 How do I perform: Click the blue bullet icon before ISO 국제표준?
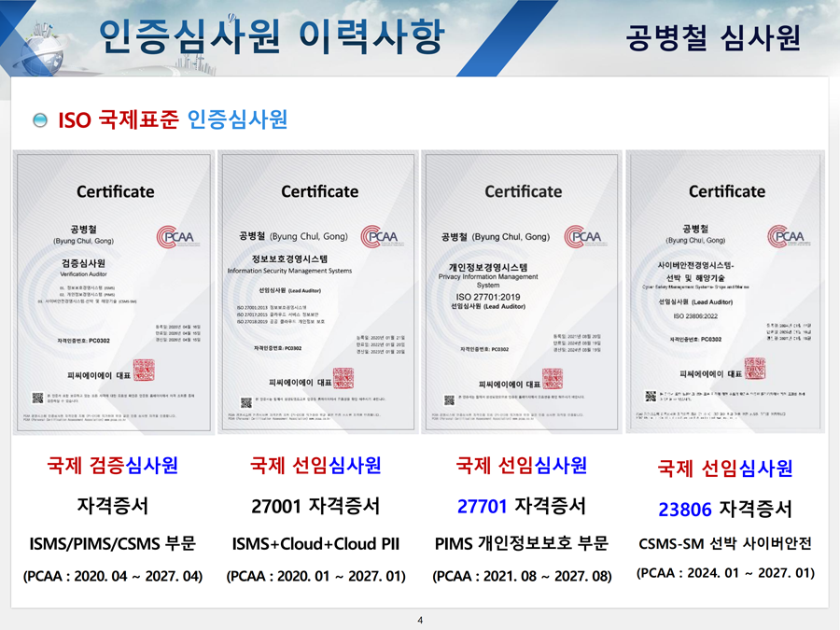(x=40, y=120)
